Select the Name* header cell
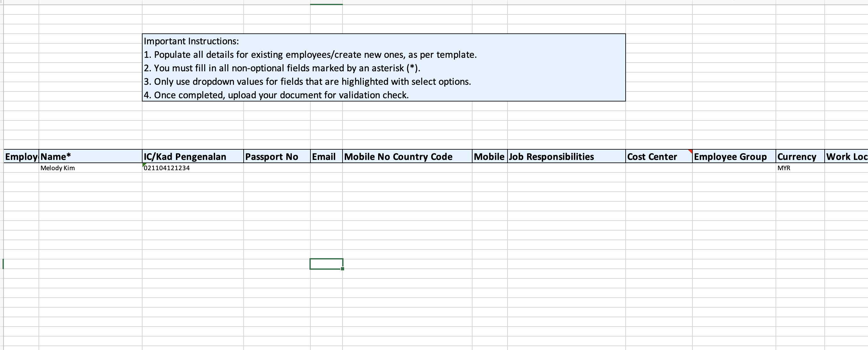 [90, 156]
